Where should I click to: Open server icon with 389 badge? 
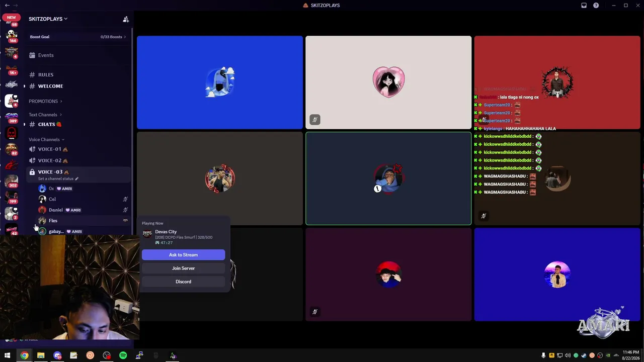[x=12, y=117]
